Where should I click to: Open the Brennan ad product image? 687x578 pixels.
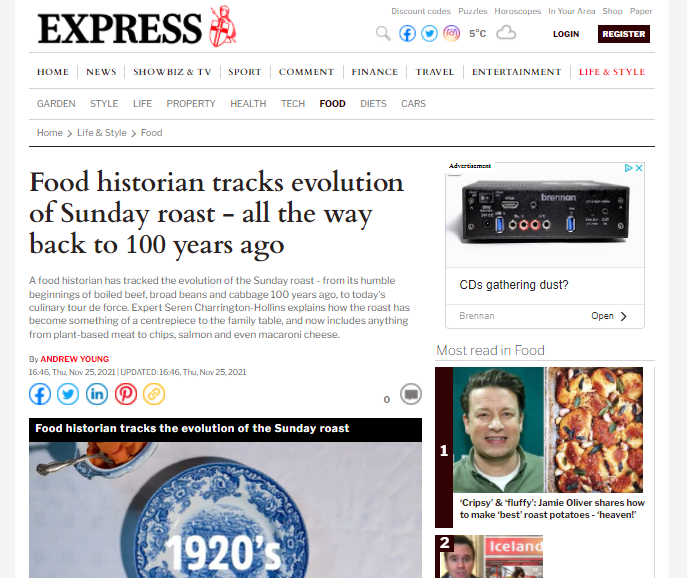point(545,214)
